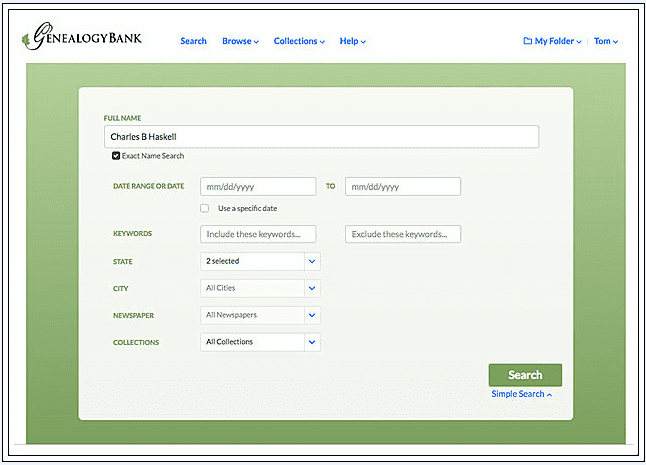Open the State dropdown showing 2 selected
This screenshot has width=646, height=465.
[260, 261]
